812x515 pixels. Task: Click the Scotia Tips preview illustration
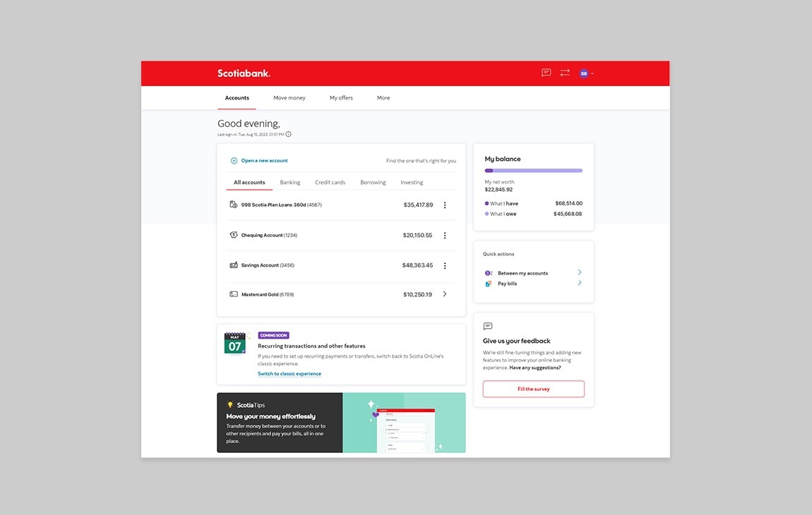click(x=404, y=423)
